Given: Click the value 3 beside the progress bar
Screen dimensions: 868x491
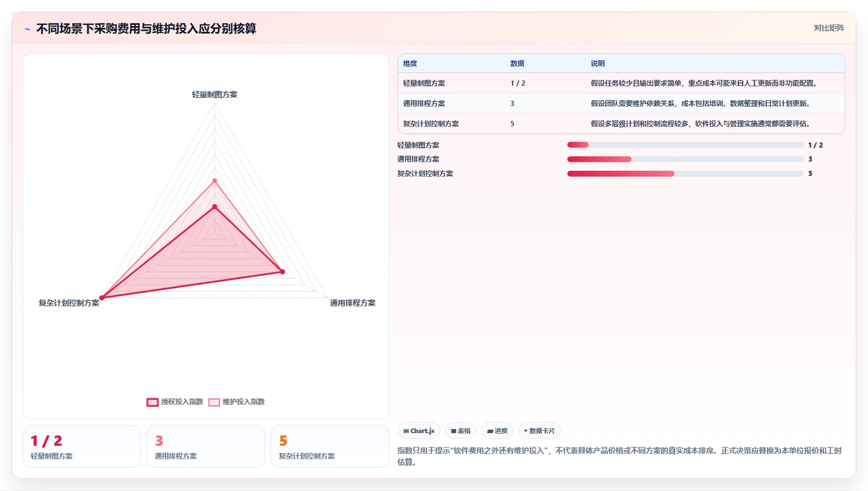Looking at the screenshot, I should coord(810,159).
